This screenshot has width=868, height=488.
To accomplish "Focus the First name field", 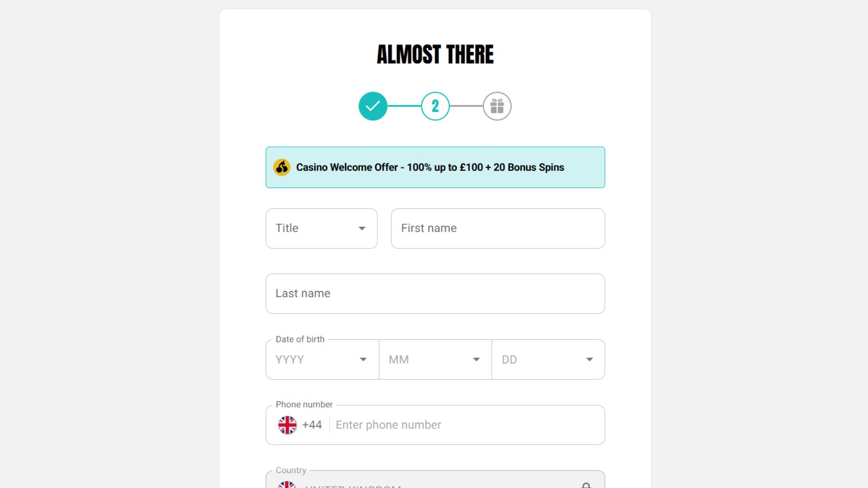I will tap(498, 228).
